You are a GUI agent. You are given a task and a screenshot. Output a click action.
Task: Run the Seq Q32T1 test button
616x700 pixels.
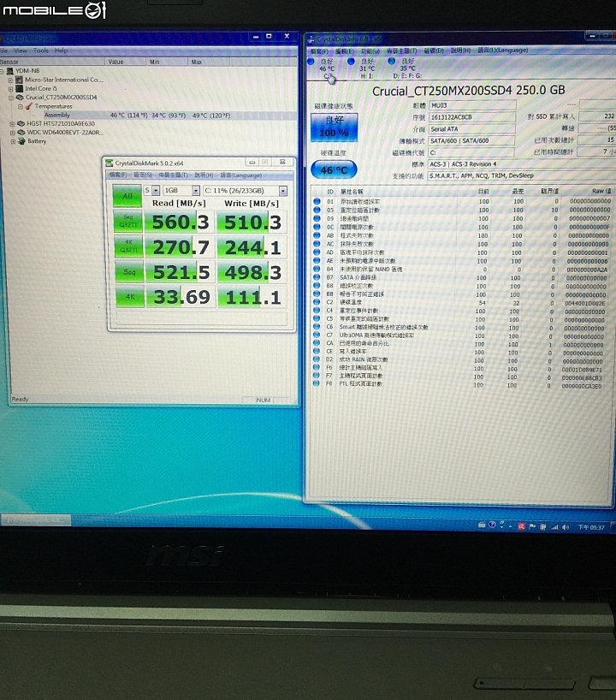click(128, 221)
